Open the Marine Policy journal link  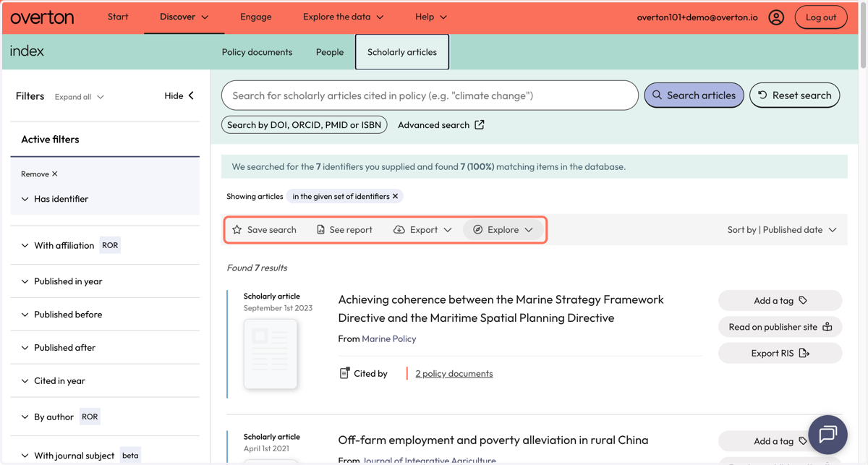pyautogui.click(x=389, y=338)
